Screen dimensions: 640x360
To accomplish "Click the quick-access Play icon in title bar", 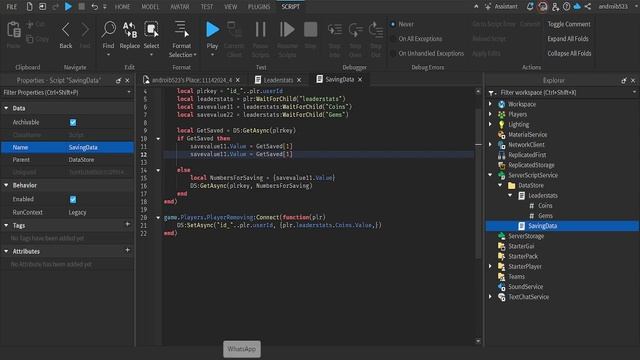I will [69, 7].
